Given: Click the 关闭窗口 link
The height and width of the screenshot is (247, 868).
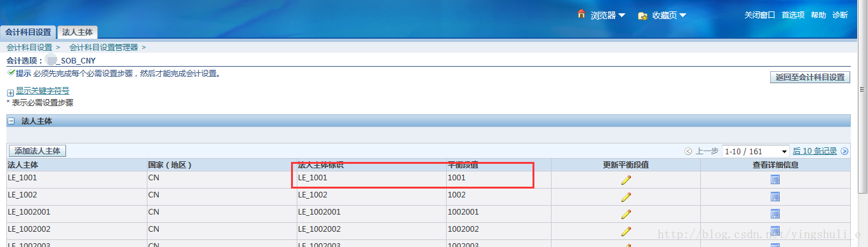Looking at the screenshot, I should [760, 15].
